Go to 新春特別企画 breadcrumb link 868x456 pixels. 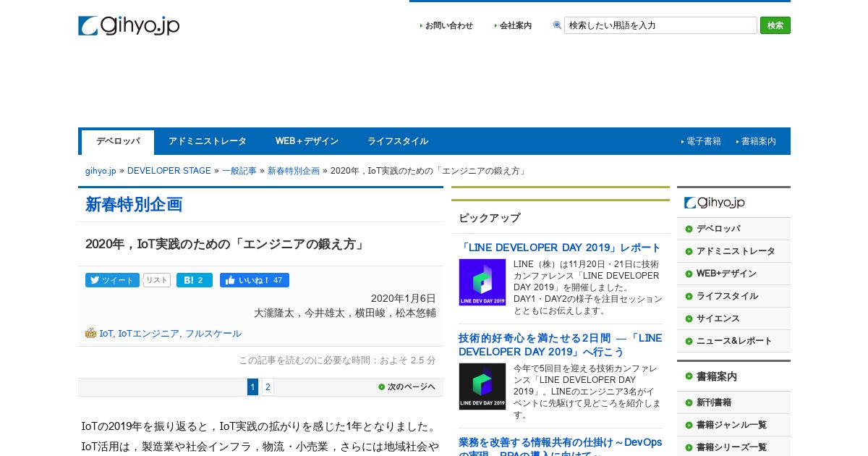(x=294, y=171)
